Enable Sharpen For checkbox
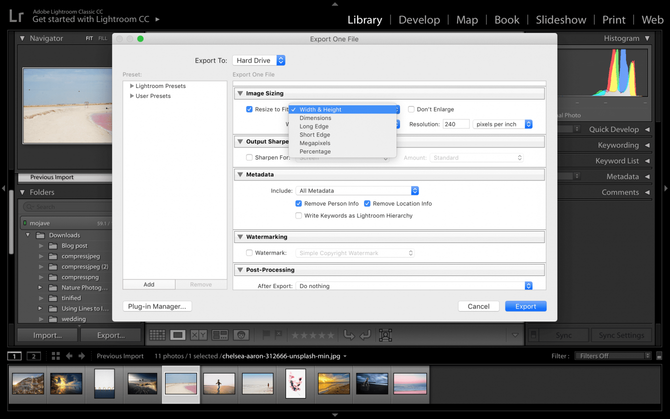The height and width of the screenshot is (419, 670). tap(249, 158)
